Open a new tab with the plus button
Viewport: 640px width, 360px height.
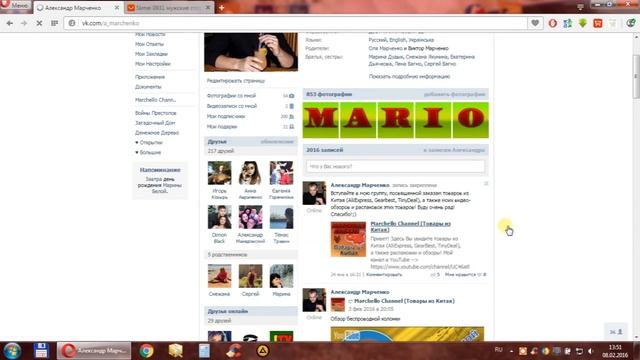click(x=222, y=8)
